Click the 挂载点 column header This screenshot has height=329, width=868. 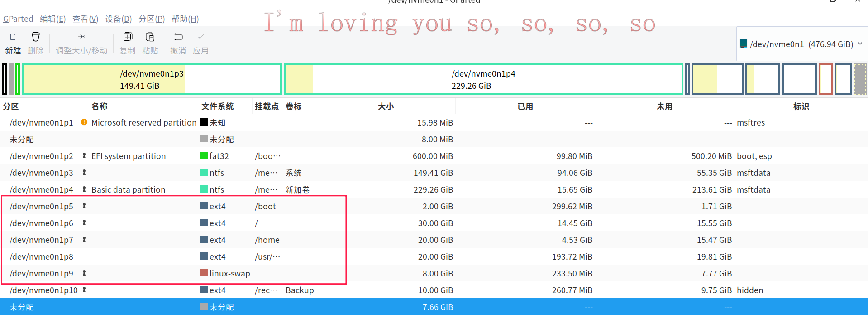click(x=267, y=106)
